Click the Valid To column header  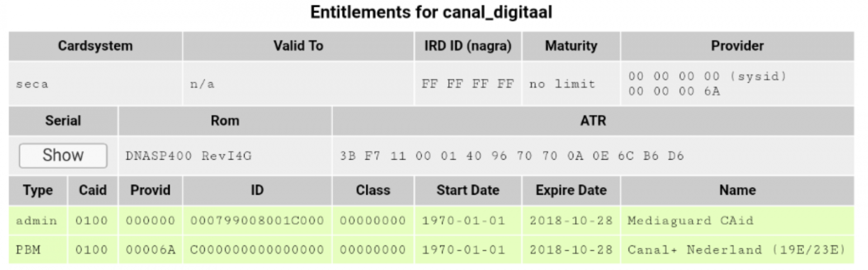[x=298, y=46]
